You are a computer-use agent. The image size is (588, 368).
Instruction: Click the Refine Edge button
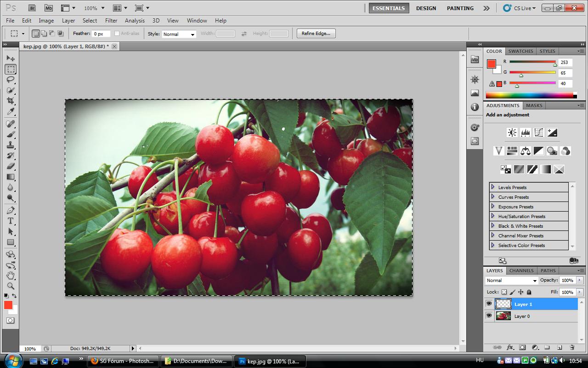point(316,34)
